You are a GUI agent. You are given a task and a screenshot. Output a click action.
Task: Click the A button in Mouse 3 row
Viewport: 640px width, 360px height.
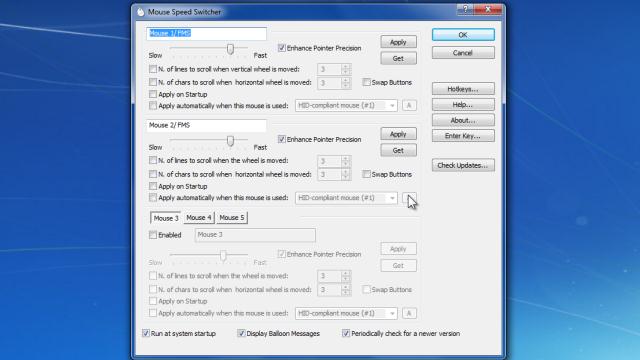[409, 313]
